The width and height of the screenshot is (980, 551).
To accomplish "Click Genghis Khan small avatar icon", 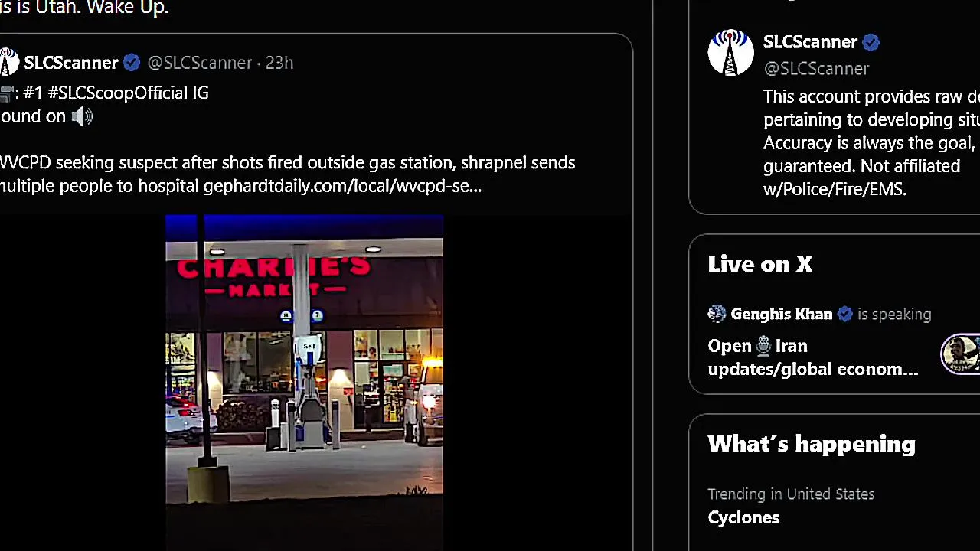I will [x=717, y=314].
